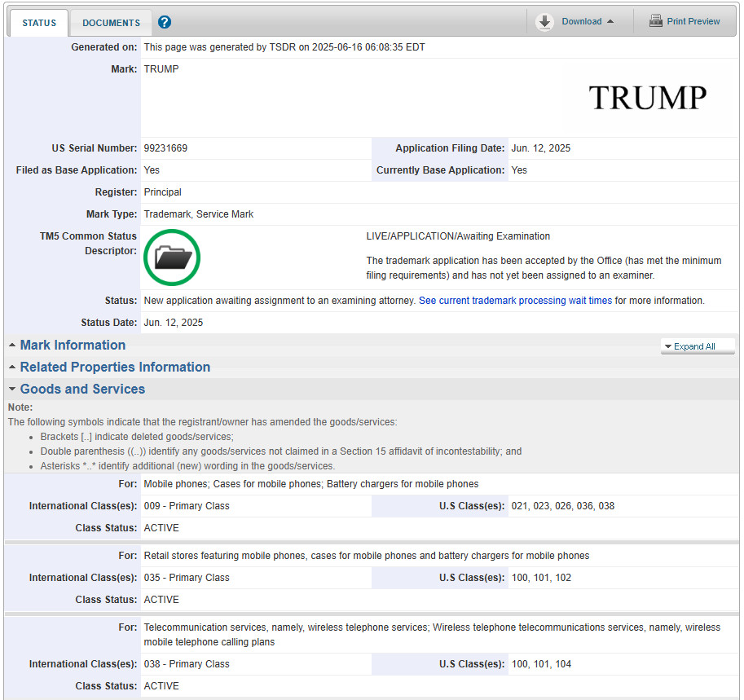This screenshot has width=744, height=700.
Task: Switch to the STATUS tab
Action: (39, 23)
